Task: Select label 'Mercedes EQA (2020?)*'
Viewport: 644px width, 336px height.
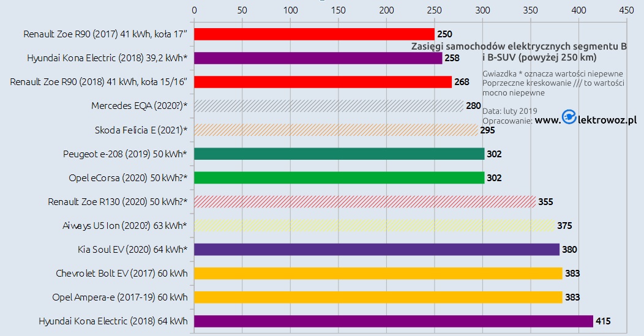Action: coord(139,105)
